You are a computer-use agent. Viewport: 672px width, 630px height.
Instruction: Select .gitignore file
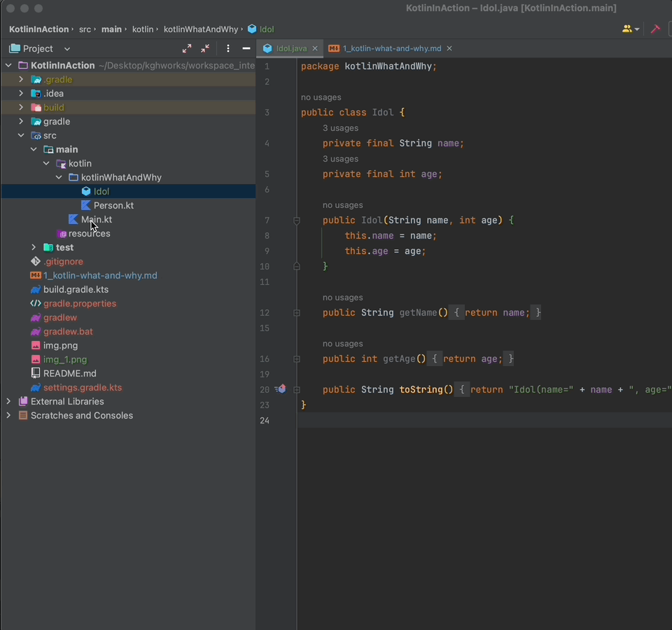click(63, 261)
